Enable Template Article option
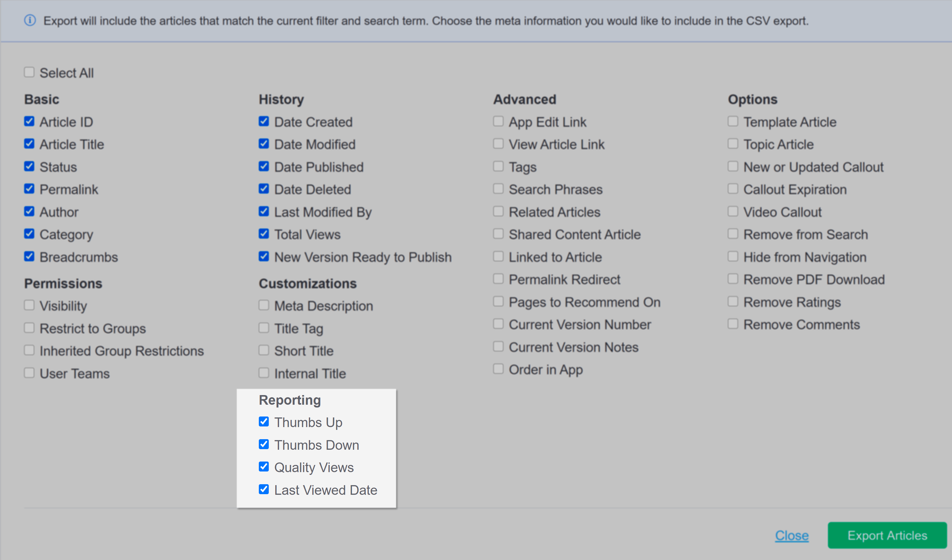This screenshot has width=952, height=560. (x=733, y=121)
